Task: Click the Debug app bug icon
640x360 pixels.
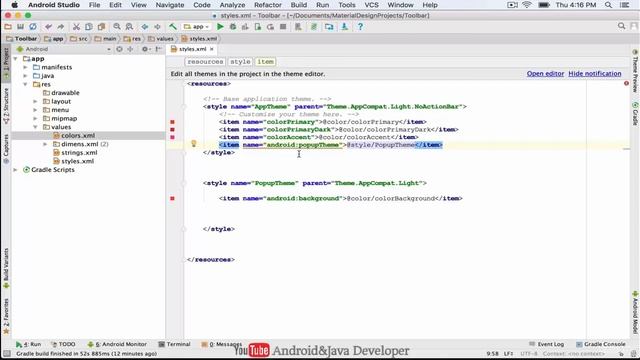Action: pos(233,27)
